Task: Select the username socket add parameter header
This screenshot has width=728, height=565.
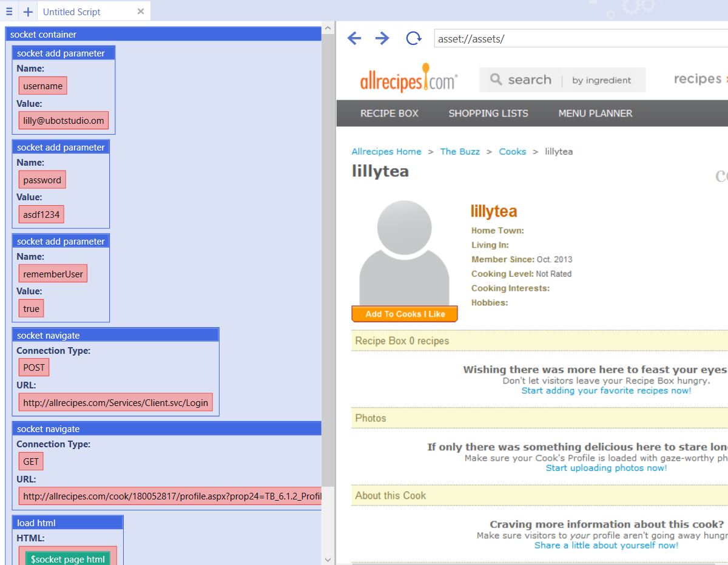Action: [x=64, y=53]
